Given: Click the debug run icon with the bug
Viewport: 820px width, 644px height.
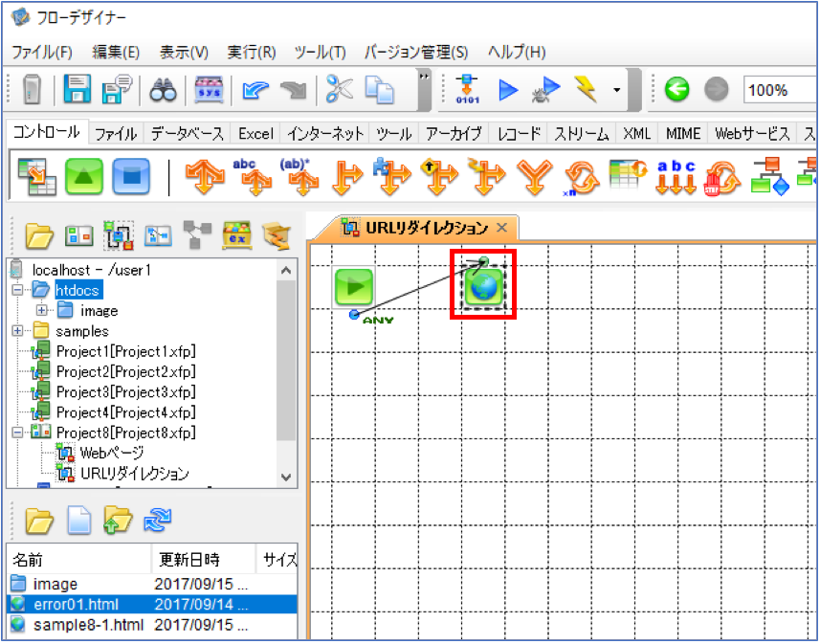Looking at the screenshot, I should pos(546,89).
